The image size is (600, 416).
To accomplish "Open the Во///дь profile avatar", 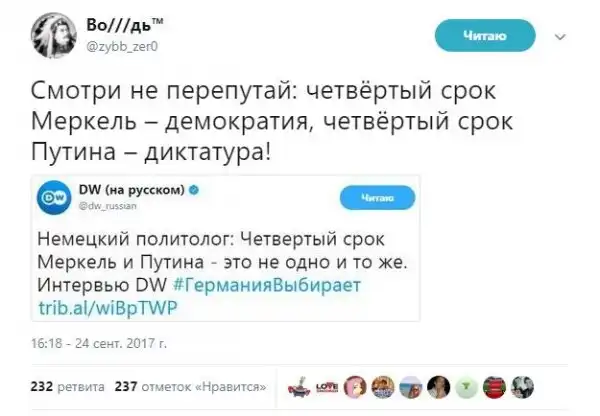I will tap(54, 35).
